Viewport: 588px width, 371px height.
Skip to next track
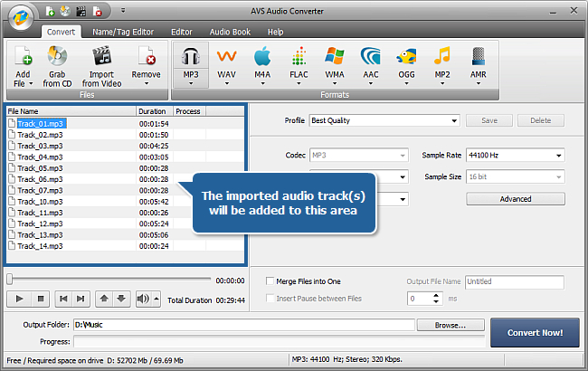pyautogui.click(x=81, y=299)
